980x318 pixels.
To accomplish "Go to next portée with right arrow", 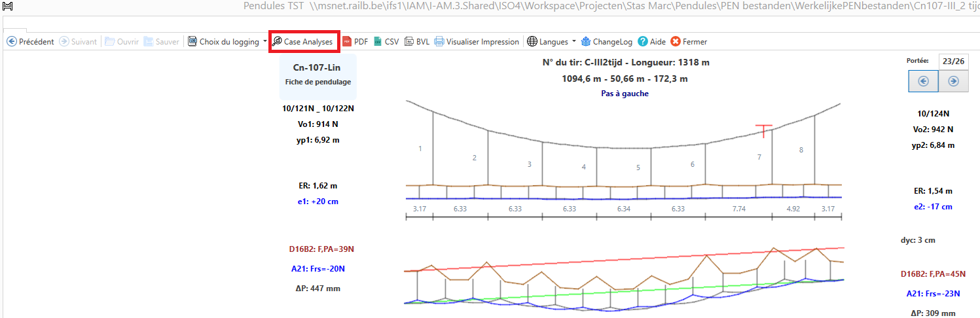I will click(x=953, y=81).
